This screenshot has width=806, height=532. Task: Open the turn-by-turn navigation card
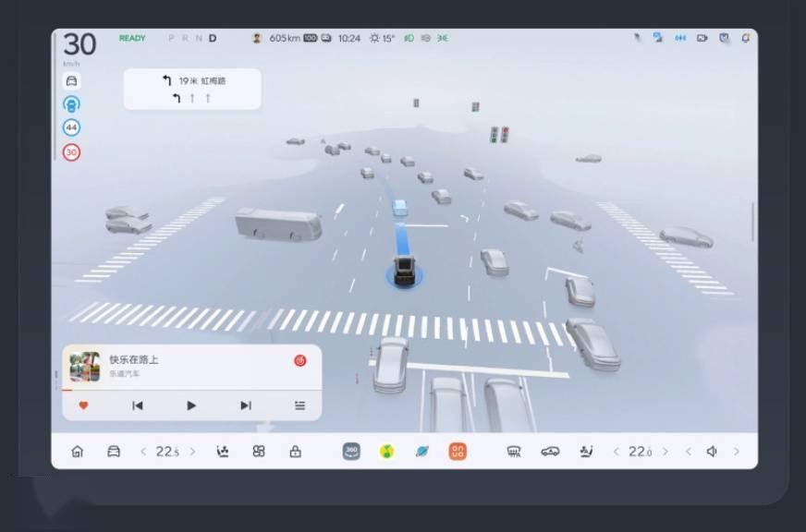192,89
